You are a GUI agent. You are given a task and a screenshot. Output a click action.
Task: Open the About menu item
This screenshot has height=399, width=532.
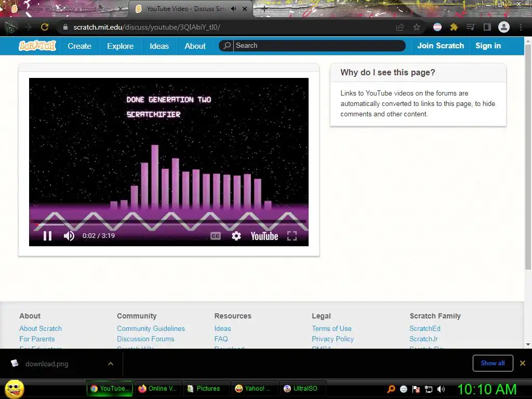[195, 46]
